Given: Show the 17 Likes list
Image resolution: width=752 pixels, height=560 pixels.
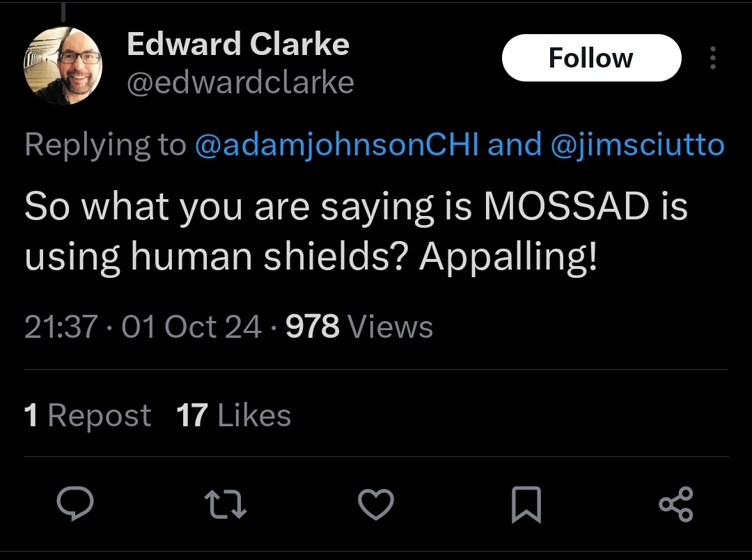Looking at the screenshot, I should coord(233,415).
